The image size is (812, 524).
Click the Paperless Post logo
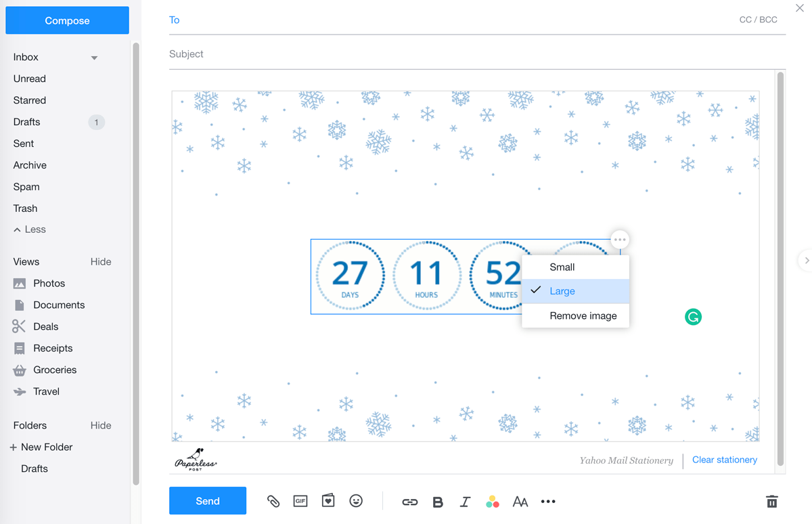tap(196, 459)
